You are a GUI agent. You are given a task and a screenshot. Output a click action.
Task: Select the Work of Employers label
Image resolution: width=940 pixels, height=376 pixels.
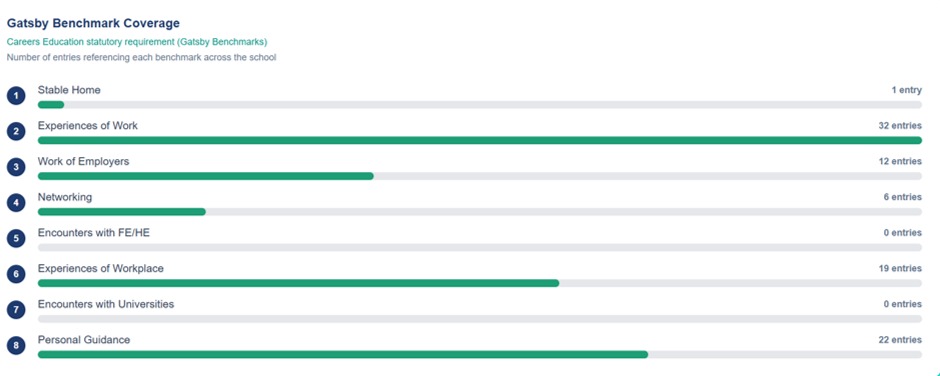click(83, 161)
